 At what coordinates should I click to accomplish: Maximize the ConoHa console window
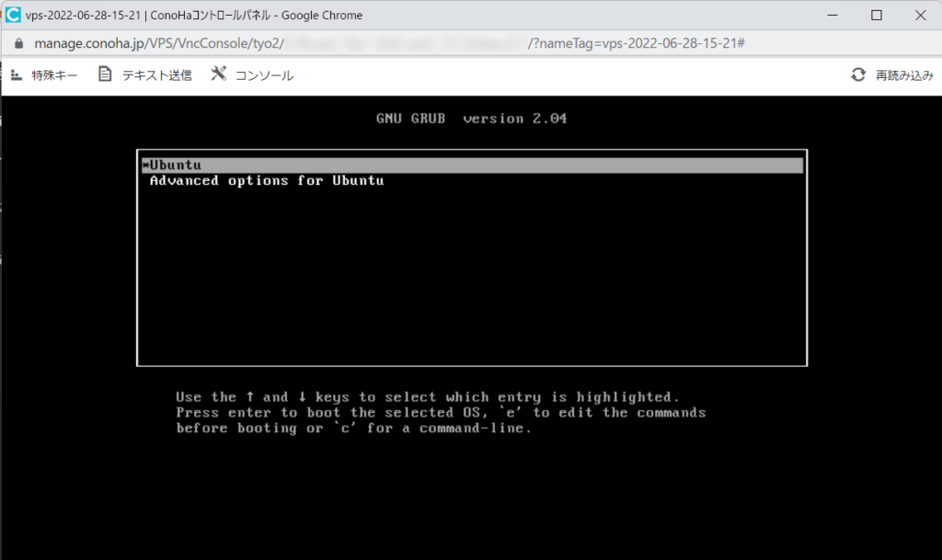click(x=877, y=15)
